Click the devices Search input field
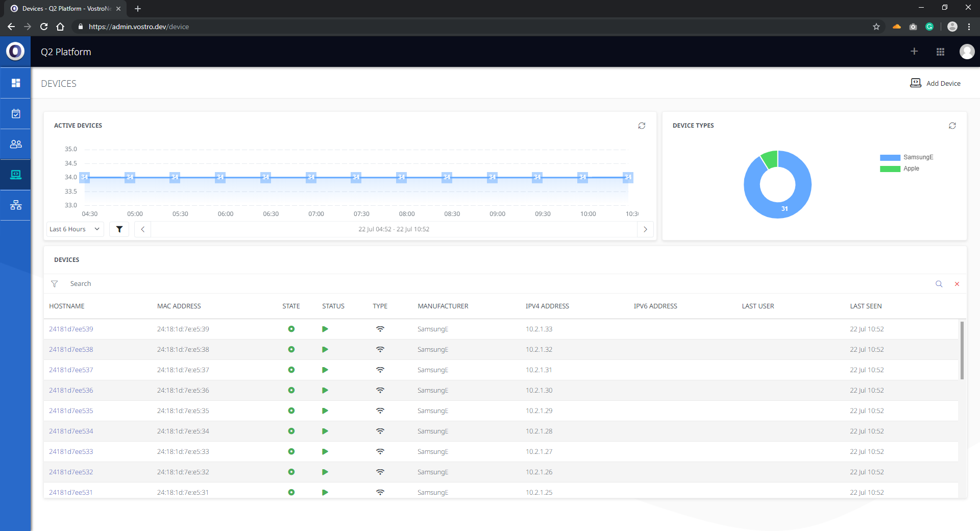980x531 pixels. tap(459, 284)
